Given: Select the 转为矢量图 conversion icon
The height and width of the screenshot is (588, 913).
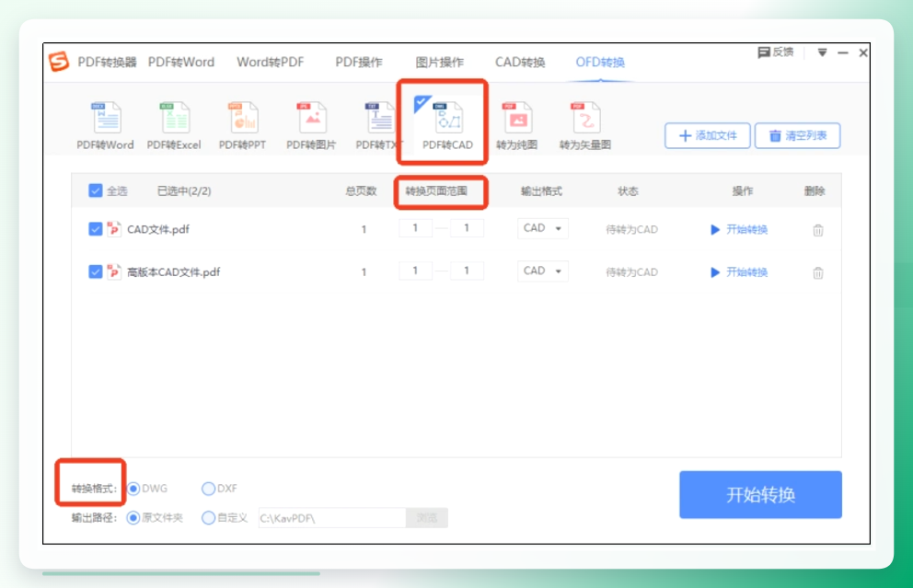Looking at the screenshot, I should pos(585,125).
